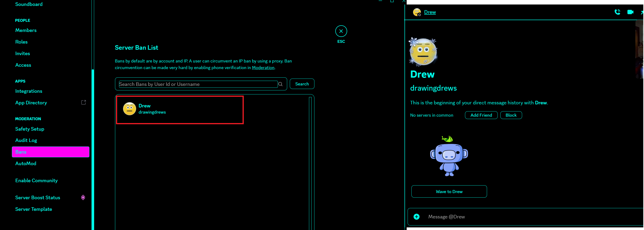Click the waving Wumpus sticker

click(x=449, y=156)
